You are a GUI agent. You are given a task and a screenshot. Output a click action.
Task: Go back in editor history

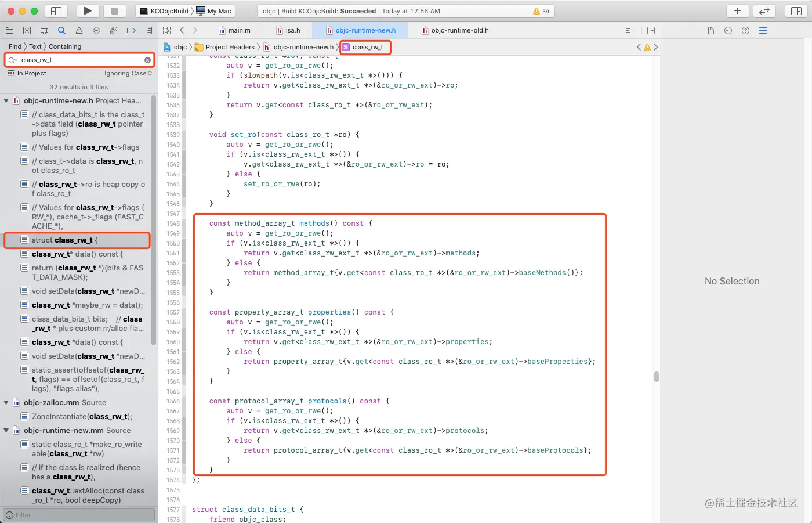pyautogui.click(x=182, y=30)
